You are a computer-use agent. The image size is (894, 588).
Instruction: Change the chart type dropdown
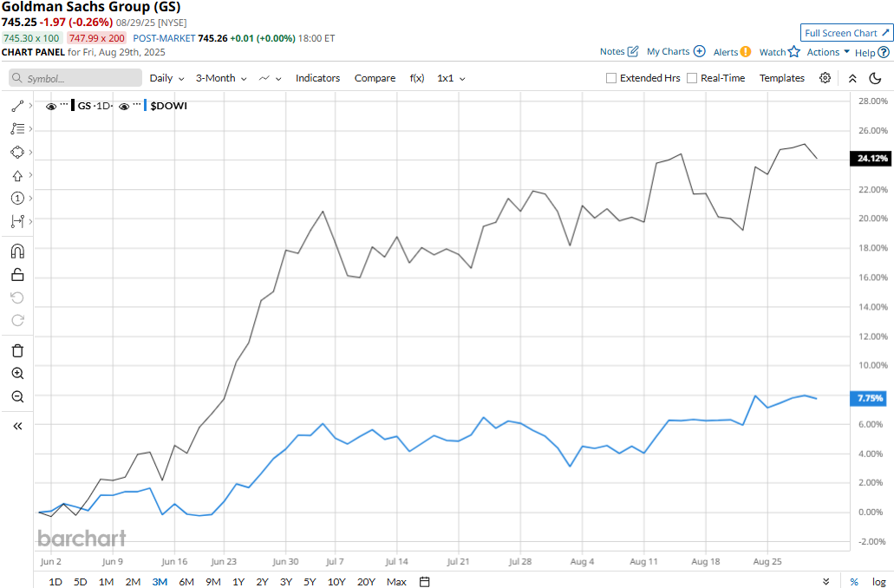[x=271, y=78]
